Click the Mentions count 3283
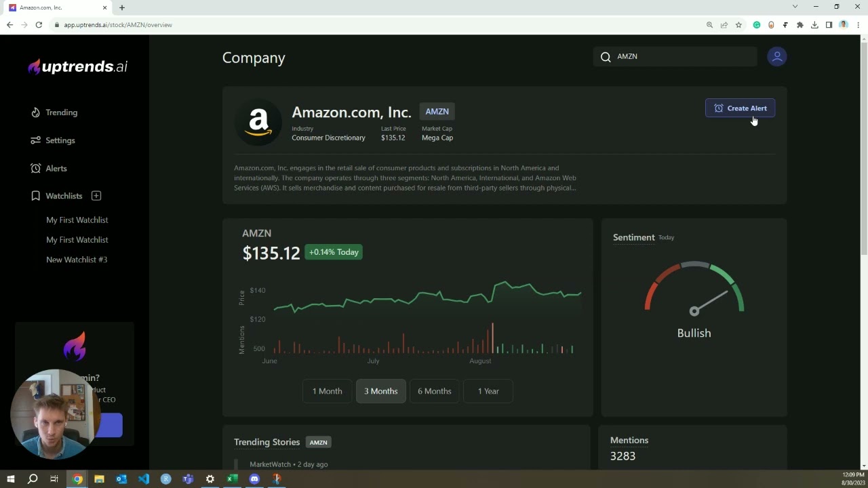 coord(623,456)
